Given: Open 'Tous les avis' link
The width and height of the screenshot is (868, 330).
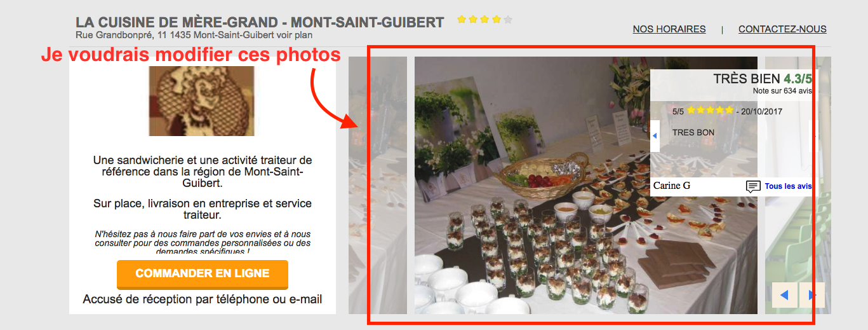Looking at the screenshot, I should (x=788, y=186).
